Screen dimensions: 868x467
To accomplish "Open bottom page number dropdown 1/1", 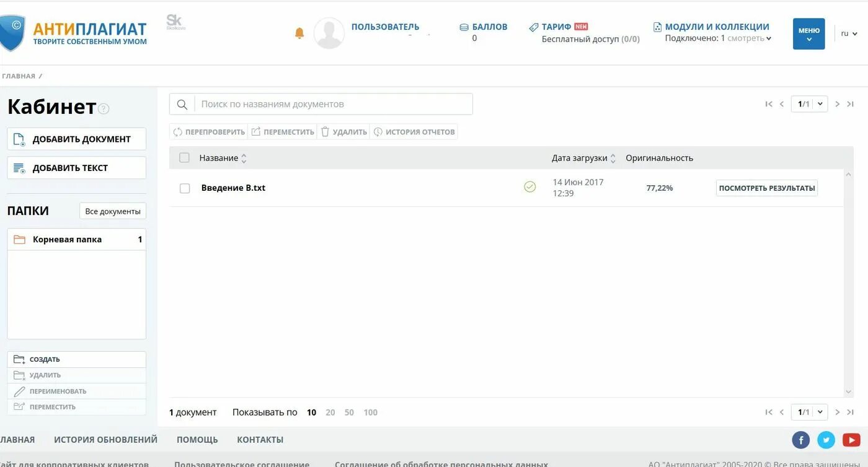I will pyautogui.click(x=809, y=412).
